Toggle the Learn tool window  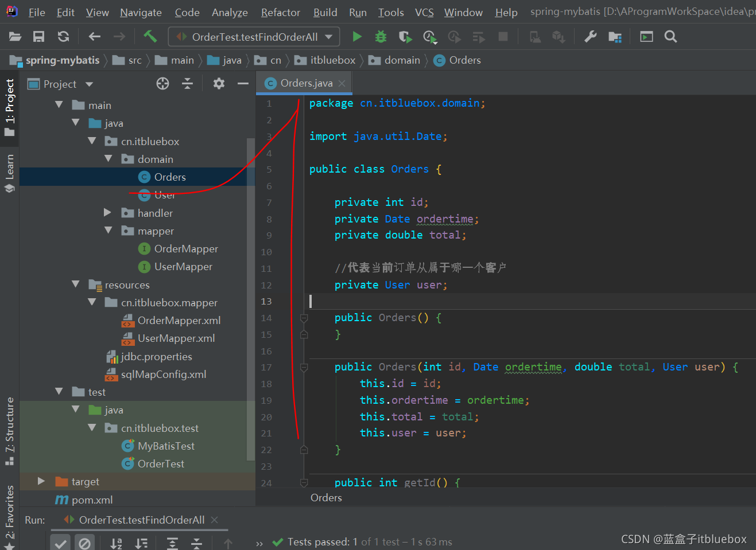[x=9, y=173]
